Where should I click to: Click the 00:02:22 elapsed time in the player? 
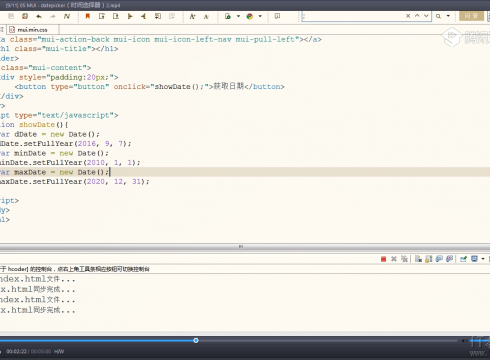[16, 351]
